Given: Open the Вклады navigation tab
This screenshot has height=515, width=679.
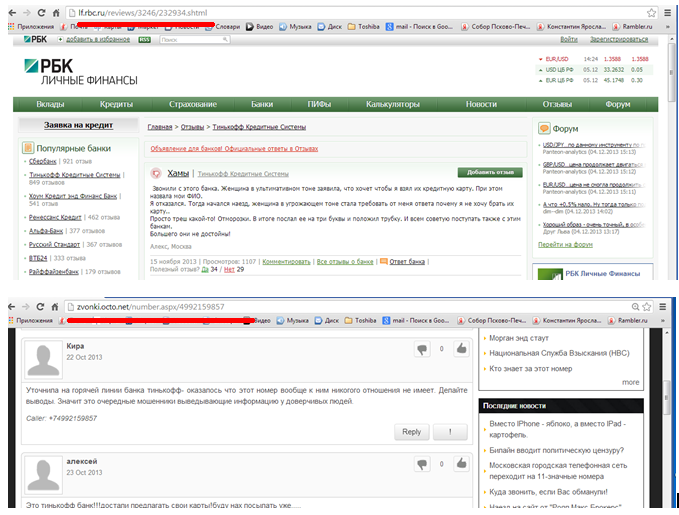Looking at the screenshot, I should pos(50,104).
